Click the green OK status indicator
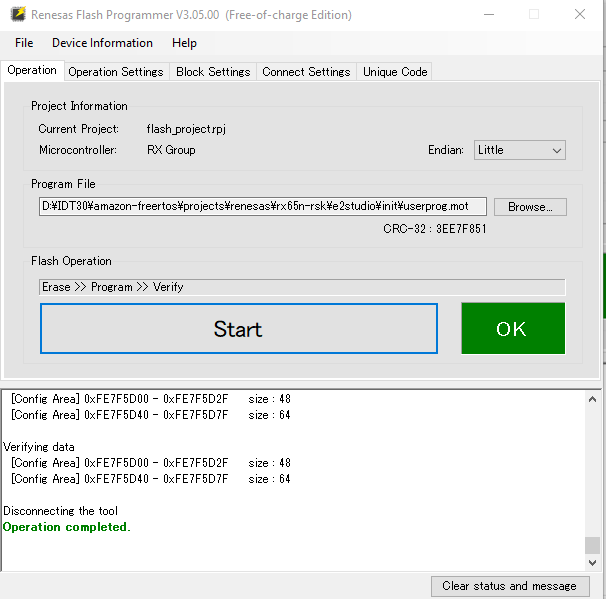Viewport: 606px width, 599px height. [x=512, y=329]
